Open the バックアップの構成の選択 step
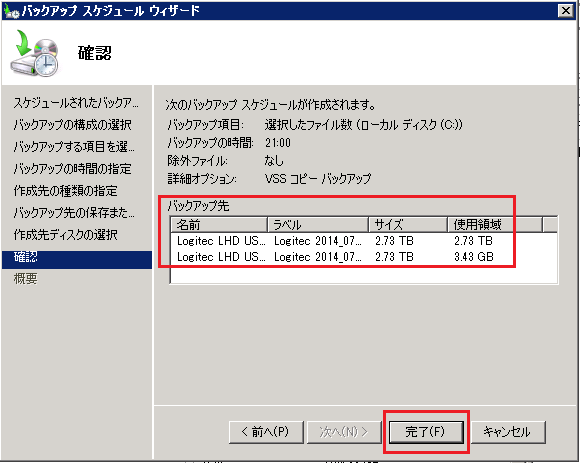The width and height of the screenshot is (580, 463). pyautogui.click(x=72, y=125)
